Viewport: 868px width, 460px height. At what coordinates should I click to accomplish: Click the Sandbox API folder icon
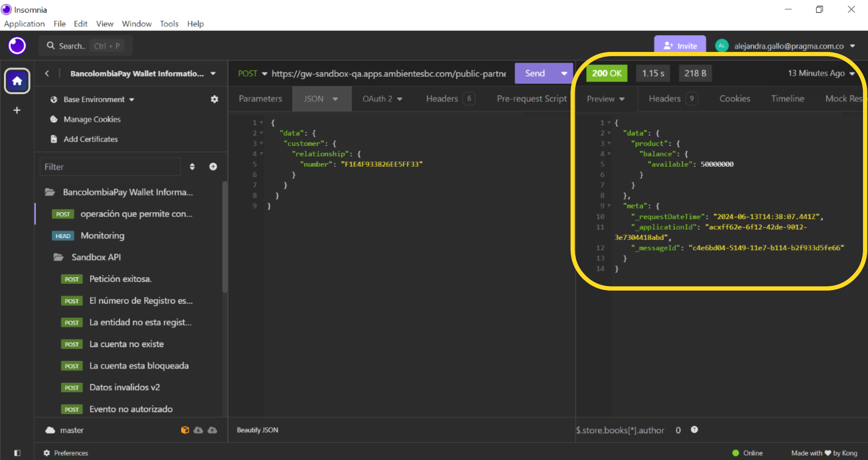58,258
